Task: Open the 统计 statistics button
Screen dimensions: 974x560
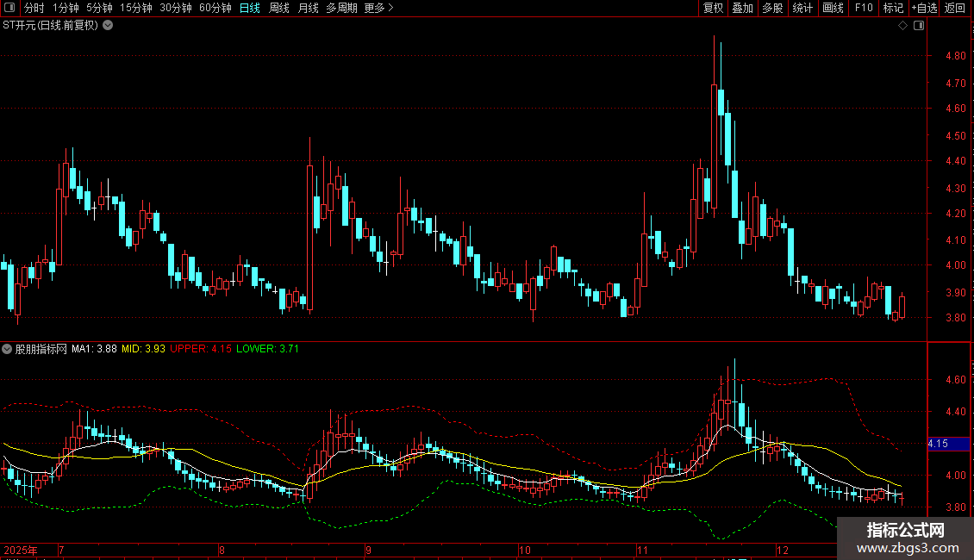Action: click(802, 8)
